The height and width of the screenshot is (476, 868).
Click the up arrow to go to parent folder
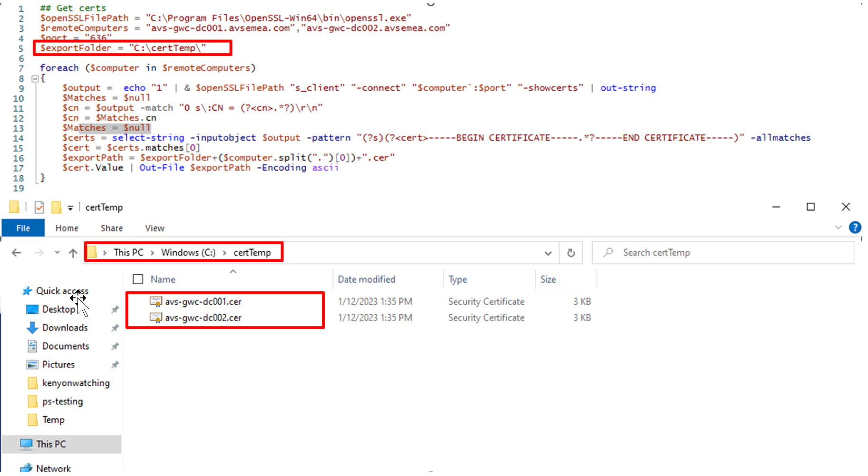[x=73, y=252]
